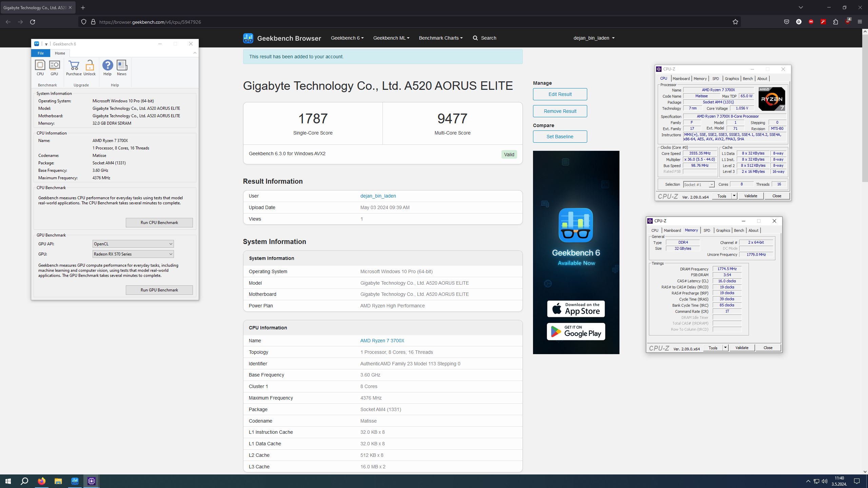This screenshot has width=868, height=488.
Task: Switch to Graphics tab in upper CPU-Z
Action: coord(732,79)
